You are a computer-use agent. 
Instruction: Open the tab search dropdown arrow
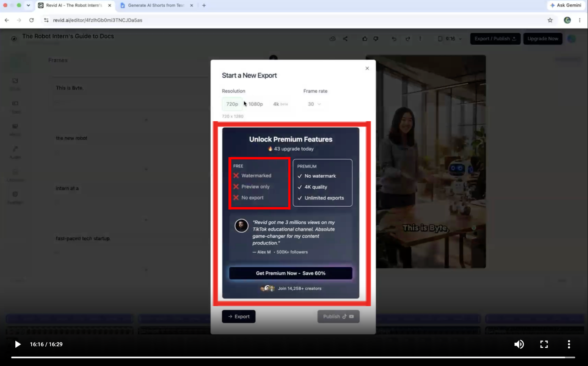point(28,5)
